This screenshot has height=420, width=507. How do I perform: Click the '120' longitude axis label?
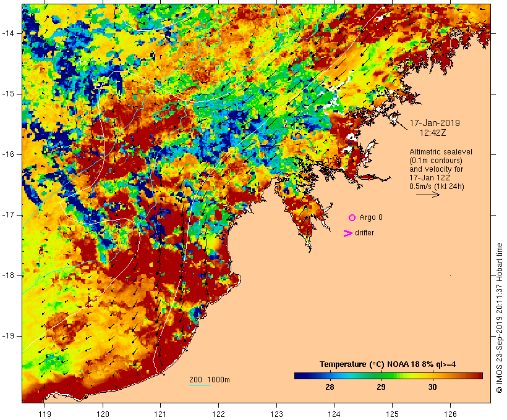coord(103,414)
